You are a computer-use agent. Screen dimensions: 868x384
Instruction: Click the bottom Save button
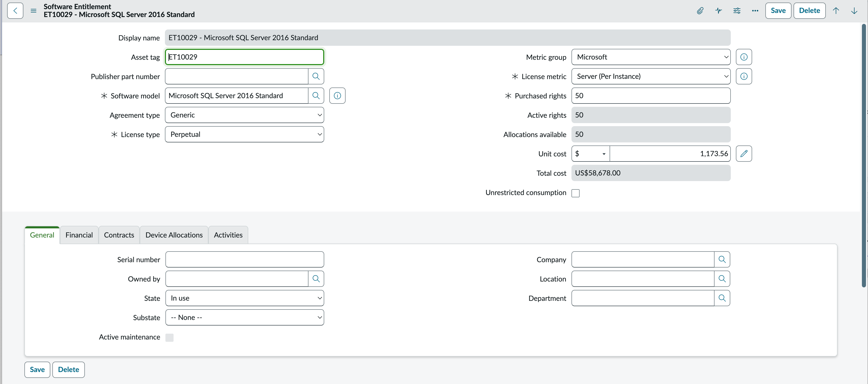click(37, 370)
